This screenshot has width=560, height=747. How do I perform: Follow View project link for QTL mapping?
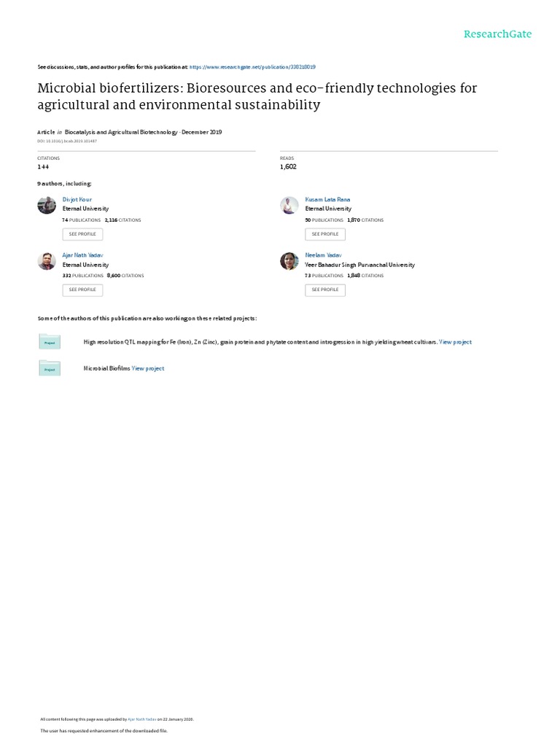pyautogui.click(x=455, y=342)
